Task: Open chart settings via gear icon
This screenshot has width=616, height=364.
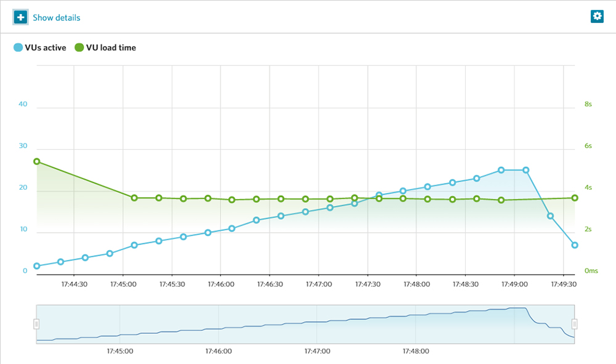Action: click(x=597, y=17)
